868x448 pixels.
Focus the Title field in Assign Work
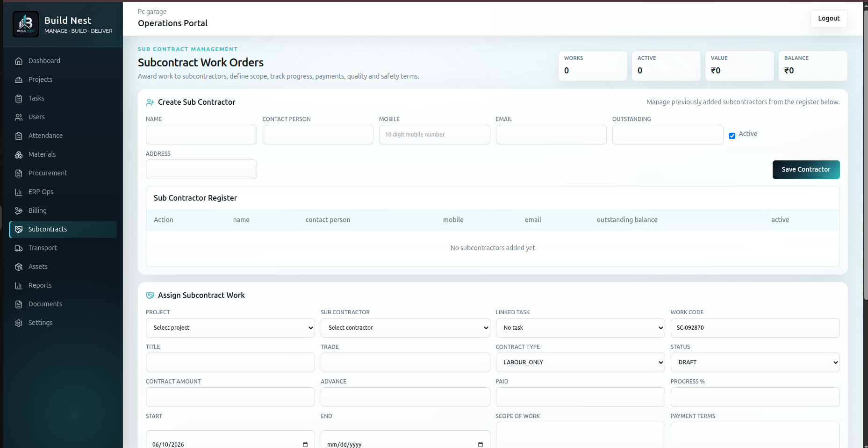[230, 362]
